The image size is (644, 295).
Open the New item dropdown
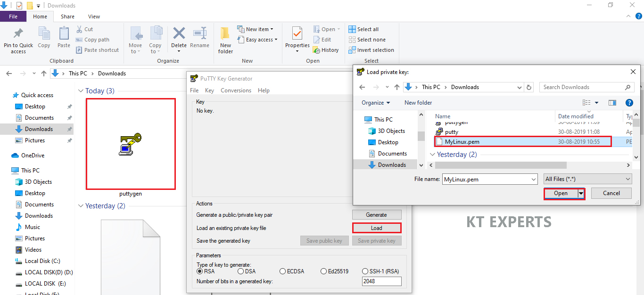tap(255, 29)
